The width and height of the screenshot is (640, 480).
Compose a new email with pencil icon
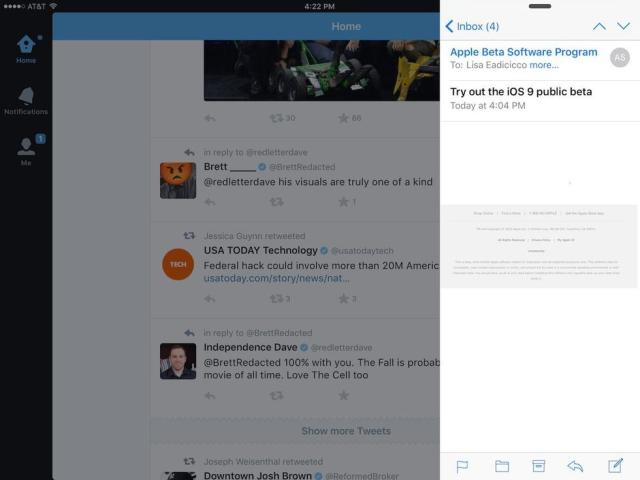coord(615,465)
